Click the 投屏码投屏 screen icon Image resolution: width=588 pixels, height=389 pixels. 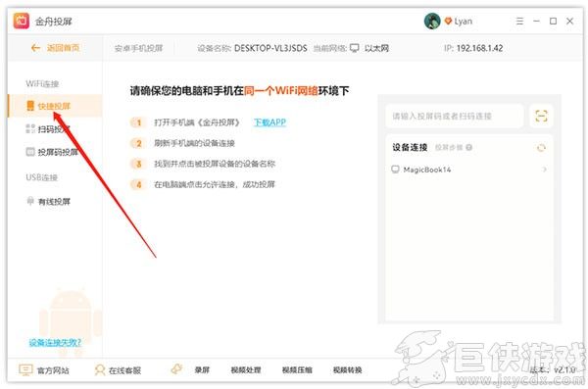(30, 152)
